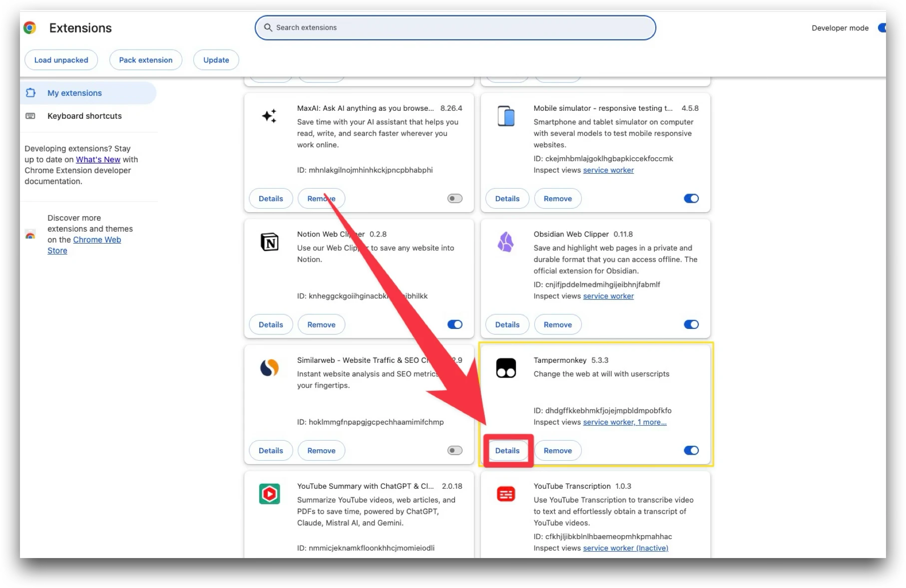This screenshot has height=588, width=906.
Task: Open Details for Mobile simulator
Action: pos(507,199)
